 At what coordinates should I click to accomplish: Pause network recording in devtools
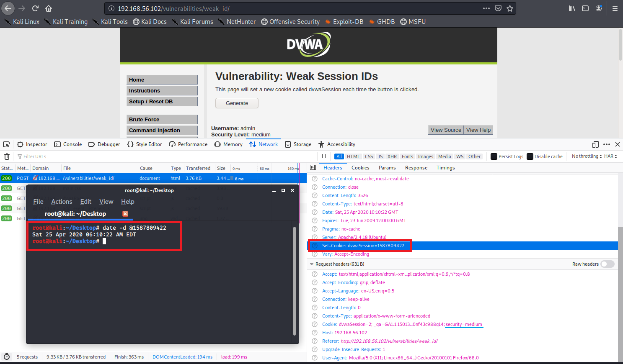click(324, 156)
